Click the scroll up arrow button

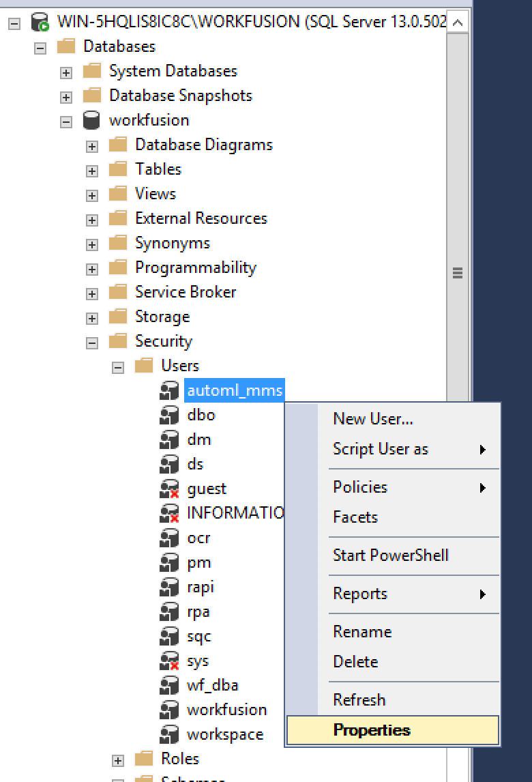458,23
